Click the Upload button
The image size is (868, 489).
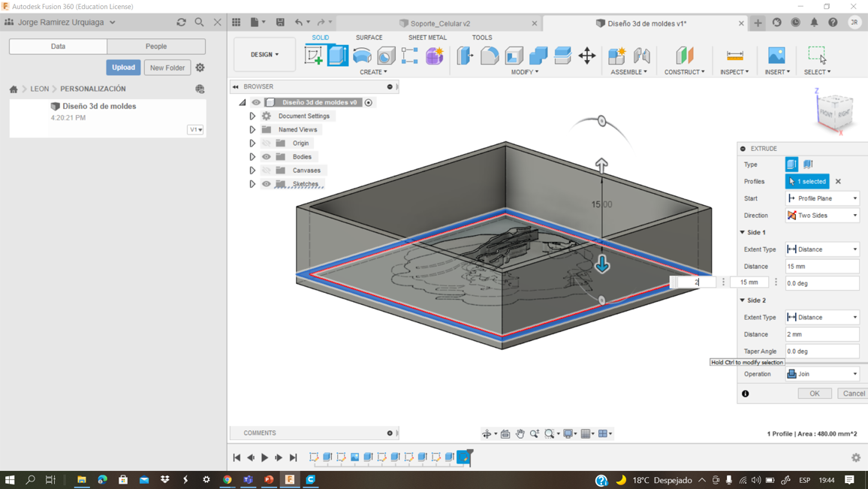pos(123,68)
